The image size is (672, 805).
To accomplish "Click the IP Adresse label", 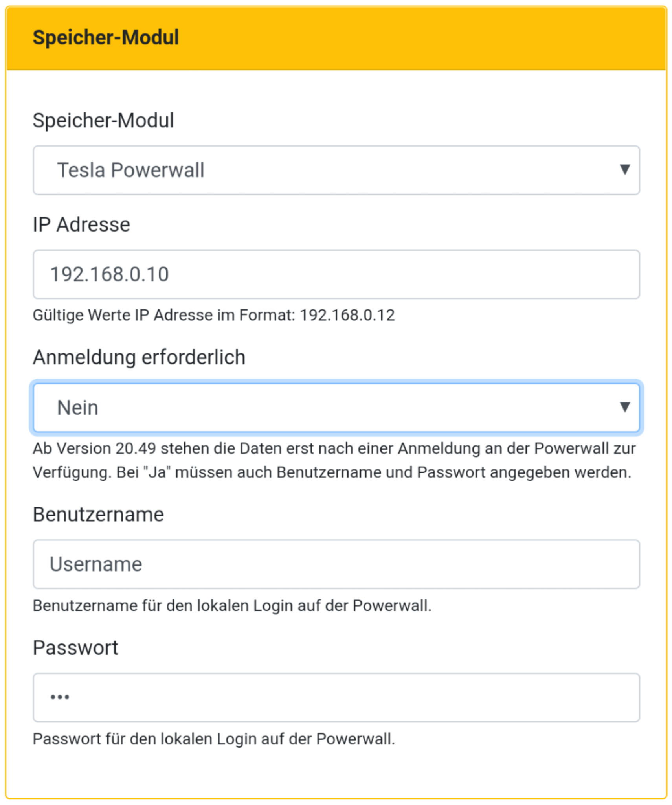I will click(x=81, y=225).
